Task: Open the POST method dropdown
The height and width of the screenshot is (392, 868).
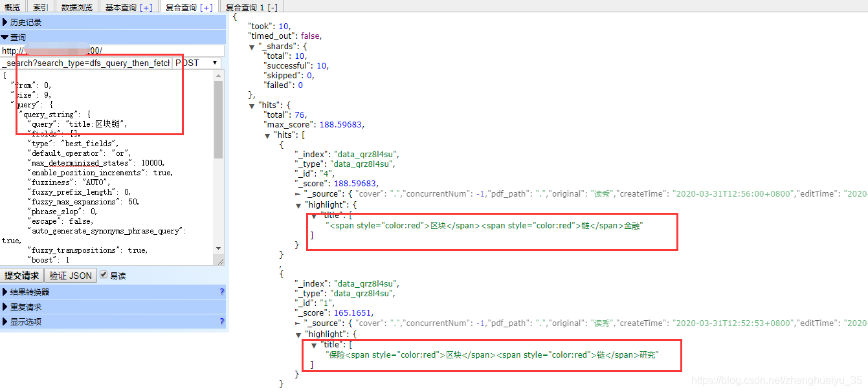Action: click(x=197, y=63)
